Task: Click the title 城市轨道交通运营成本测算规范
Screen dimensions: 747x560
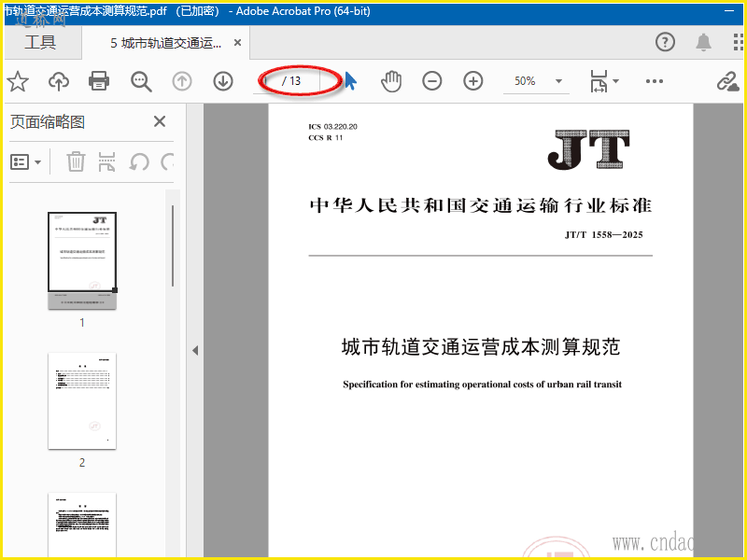Action: point(481,346)
